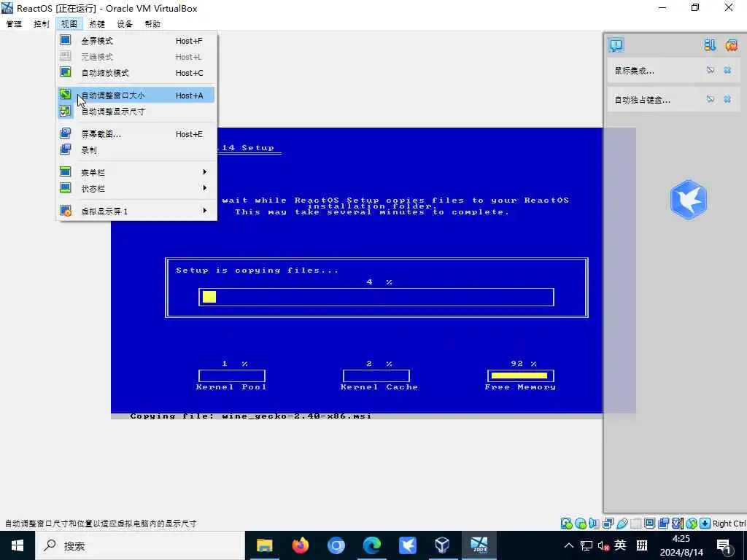Viewport: 747px width, 560px height.
Task: Switch the 英 input language indicator
Action: [x=620, y=545]
